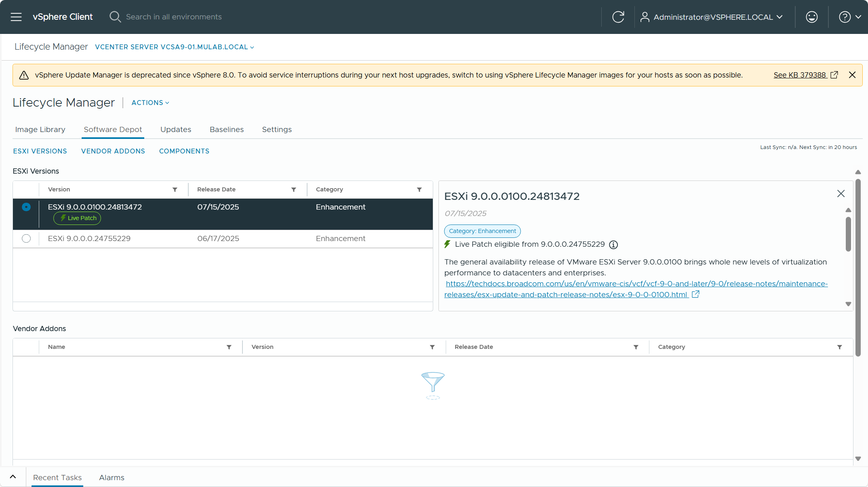
Task: Open the Image Library tab
Action: click(x=40, y=130)
